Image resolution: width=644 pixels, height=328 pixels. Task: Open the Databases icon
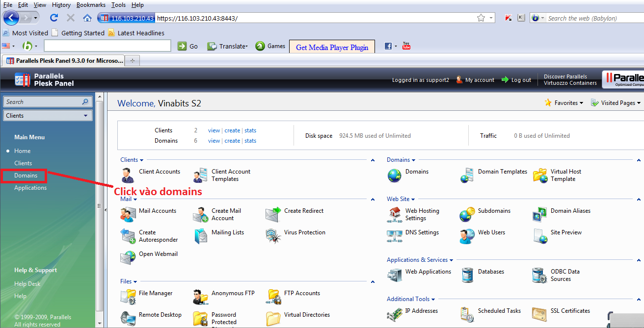(467, 276)
